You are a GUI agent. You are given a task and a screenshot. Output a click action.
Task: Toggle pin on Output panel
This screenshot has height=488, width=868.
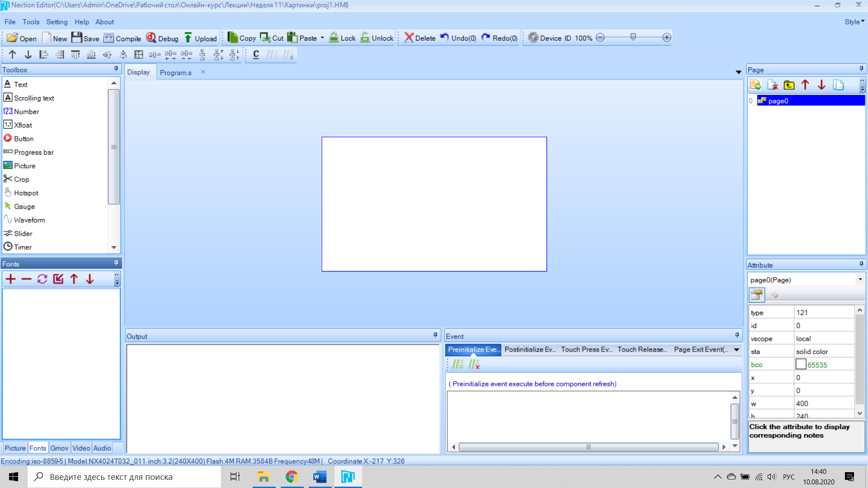click(435, 335)
